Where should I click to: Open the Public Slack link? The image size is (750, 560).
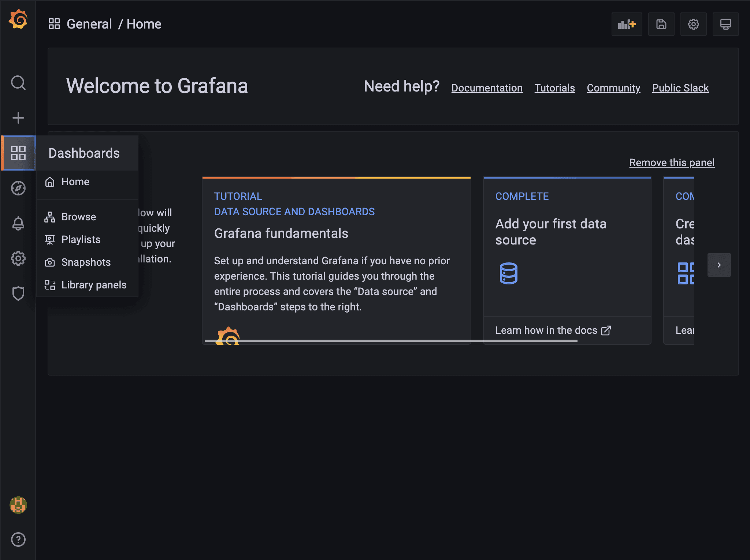pos(680,88)
